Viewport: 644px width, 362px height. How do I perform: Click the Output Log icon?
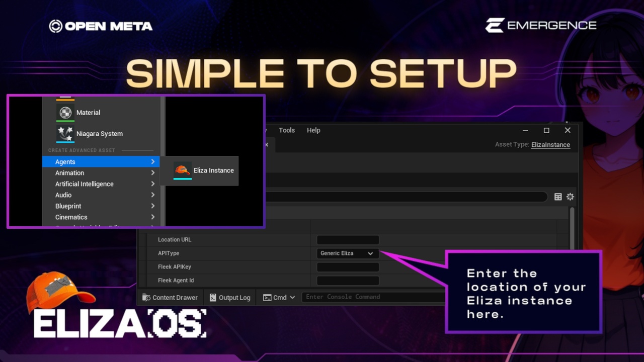[213, 297]
